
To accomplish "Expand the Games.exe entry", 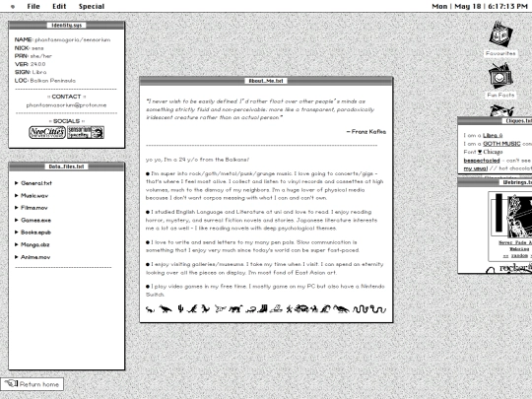I will (x=33, y=221).
